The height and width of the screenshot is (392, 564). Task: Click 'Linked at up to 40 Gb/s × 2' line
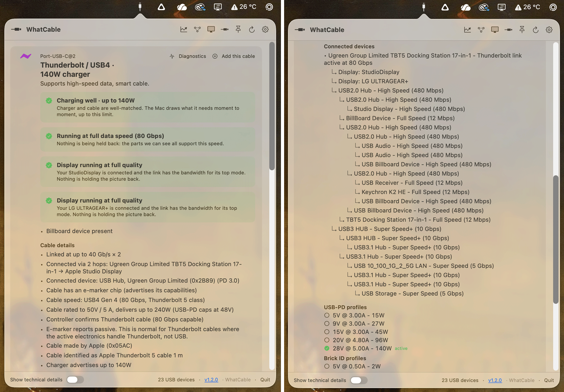84,254
